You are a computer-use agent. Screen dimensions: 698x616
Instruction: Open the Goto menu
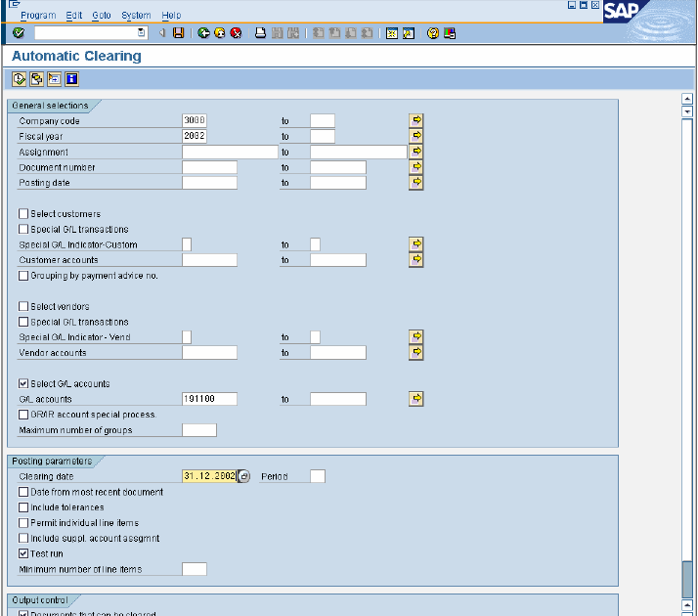coord(102,15)
